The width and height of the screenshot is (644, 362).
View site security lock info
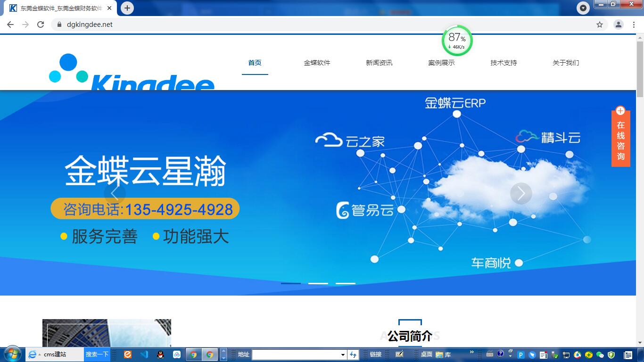[x=59, y=25]
